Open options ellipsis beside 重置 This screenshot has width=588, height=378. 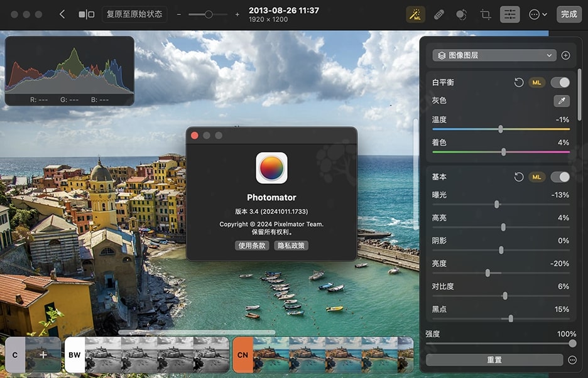coord(572,360)
